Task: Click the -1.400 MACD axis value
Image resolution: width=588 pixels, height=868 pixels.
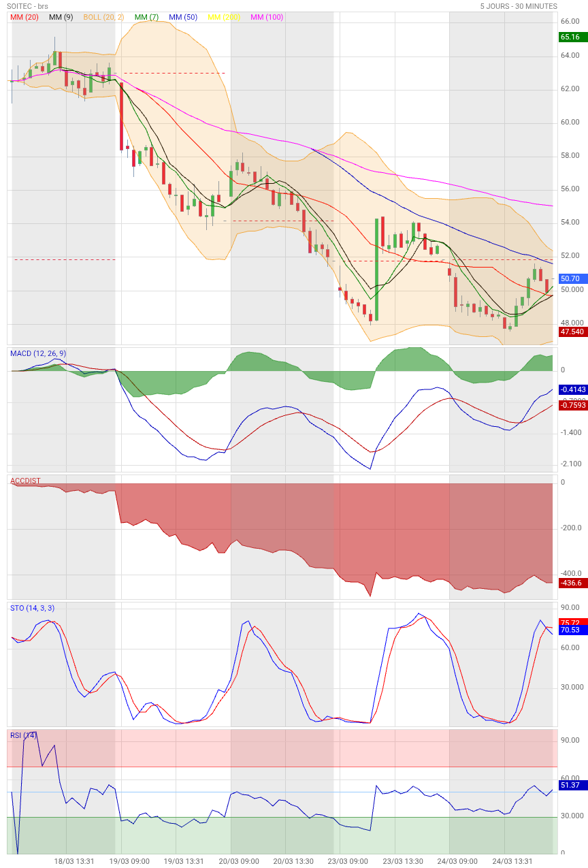Action: click(x=572, y=432)
